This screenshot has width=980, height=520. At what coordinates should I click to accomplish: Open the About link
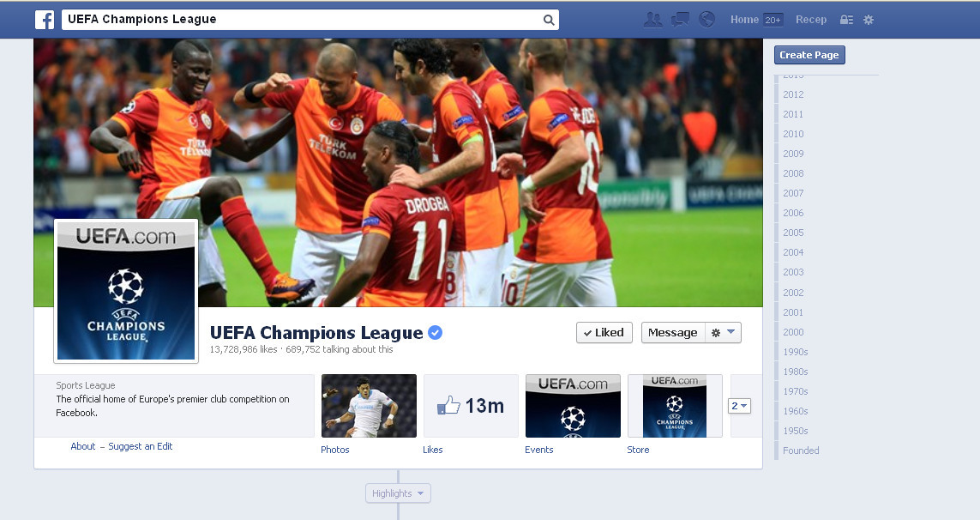(x=83, y=446)
